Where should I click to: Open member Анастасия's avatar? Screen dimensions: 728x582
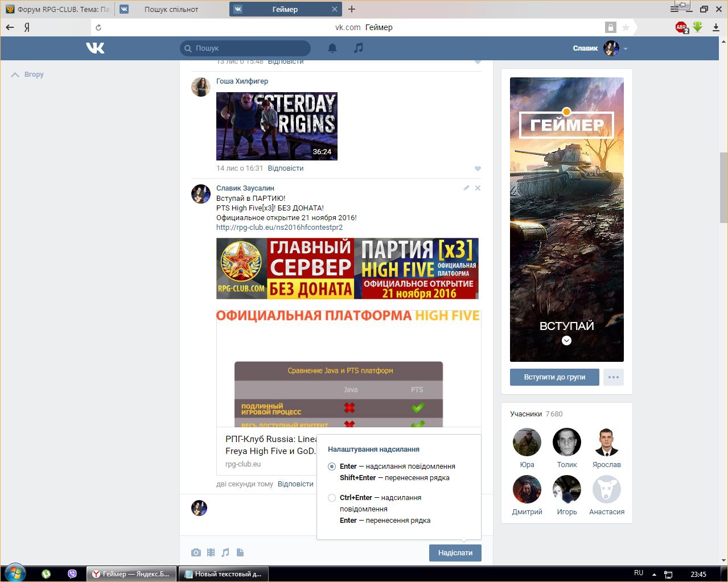tap(607, 490)
